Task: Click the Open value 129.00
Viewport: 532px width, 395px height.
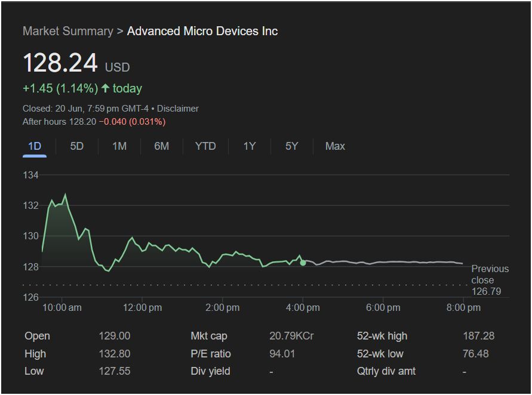Action: click(x=114, y=336)
